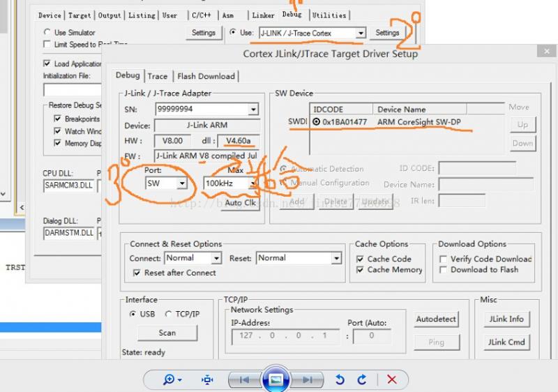The image size is (558, 392).
Task: Select the TCP/IP interface radio button
Action: [169, 314]
